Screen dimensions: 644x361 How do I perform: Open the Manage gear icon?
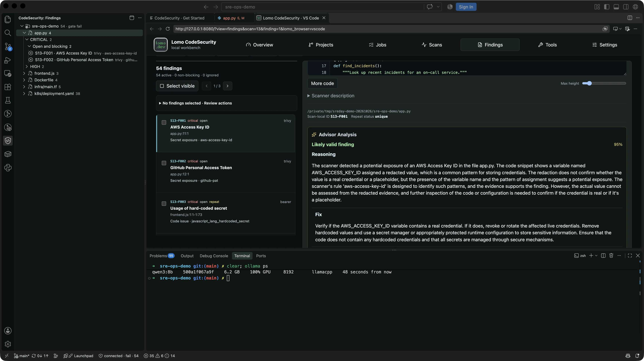tap(8, 344)
